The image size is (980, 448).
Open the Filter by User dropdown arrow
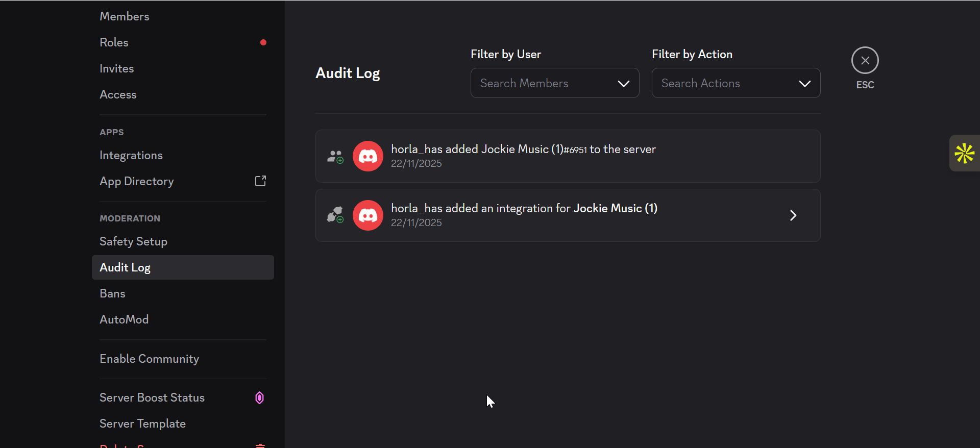tap(623, 84)
